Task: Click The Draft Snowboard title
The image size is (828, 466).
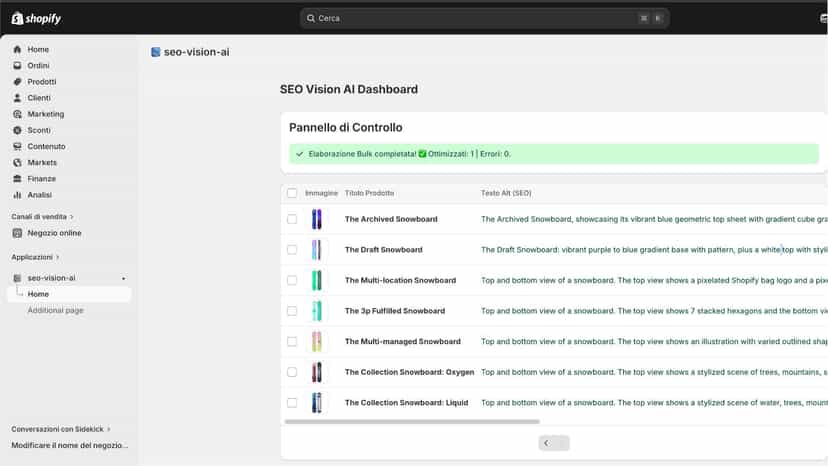Action: 384,250
